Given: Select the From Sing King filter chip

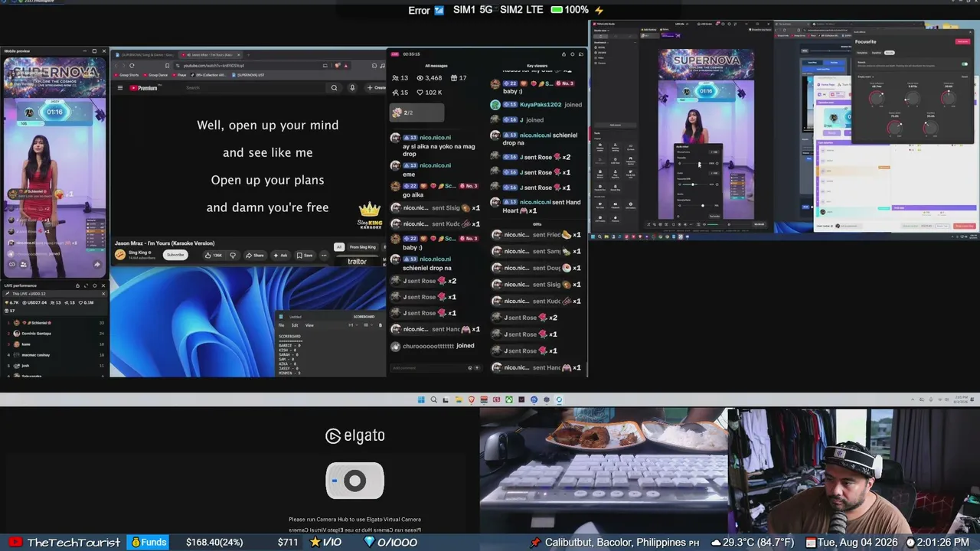Looking at the screenshot, I should tap(363, 247).
